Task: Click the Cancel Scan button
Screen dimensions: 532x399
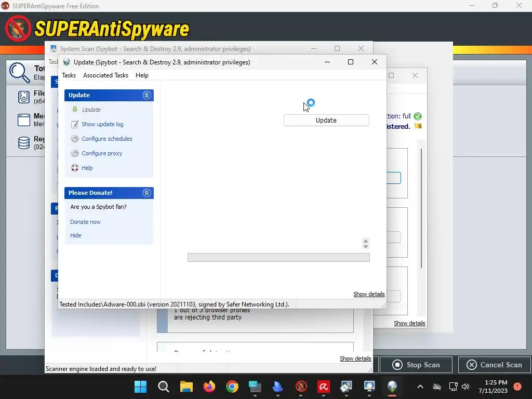Action: click(495, 365)
